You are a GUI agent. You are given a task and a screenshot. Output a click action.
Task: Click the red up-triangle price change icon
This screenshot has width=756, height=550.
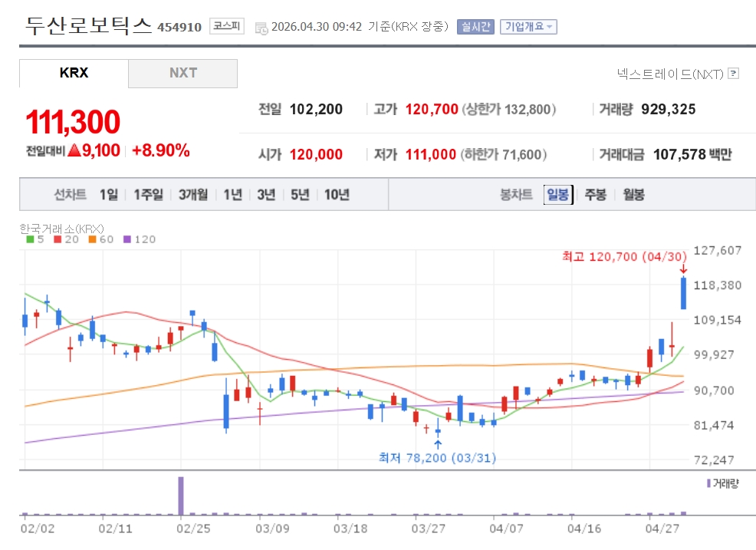click(74, 150)
